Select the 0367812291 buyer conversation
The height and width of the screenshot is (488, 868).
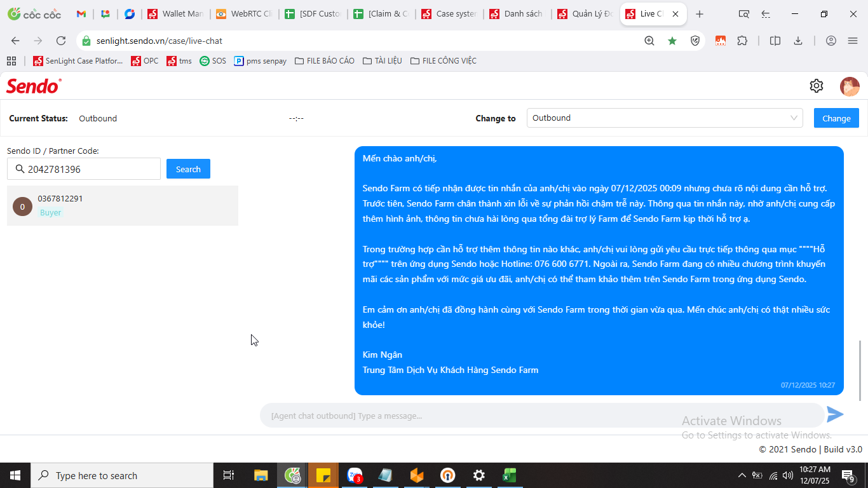tap(123, 205)
